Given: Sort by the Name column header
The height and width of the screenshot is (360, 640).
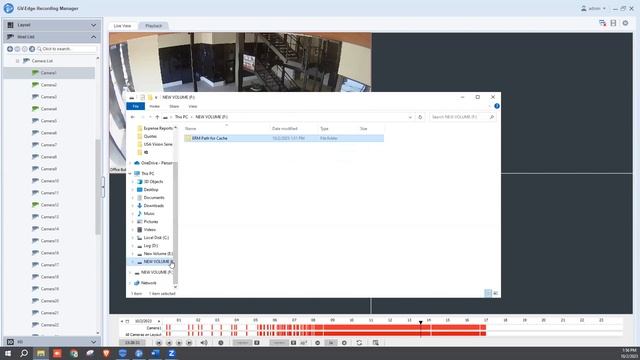Looking at the screenshot, I should pyautogui.click(x=191, y=129).
